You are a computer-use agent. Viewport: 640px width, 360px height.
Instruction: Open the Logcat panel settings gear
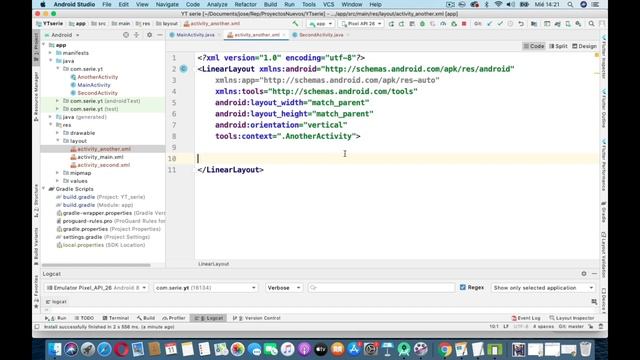point(584,273)
